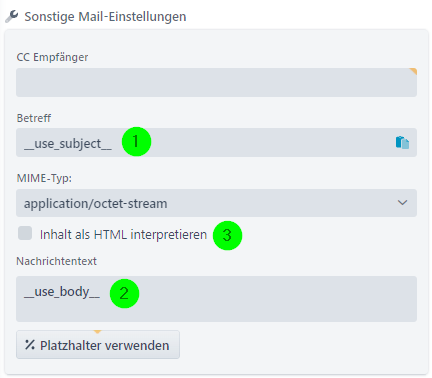
Task: Click the __use_body__ text
Action: pos(62,292)
